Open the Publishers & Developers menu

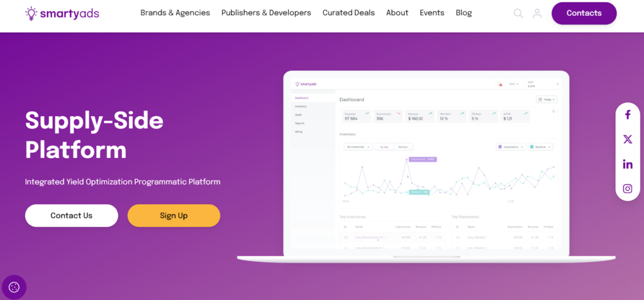click(x=266, y=13)
